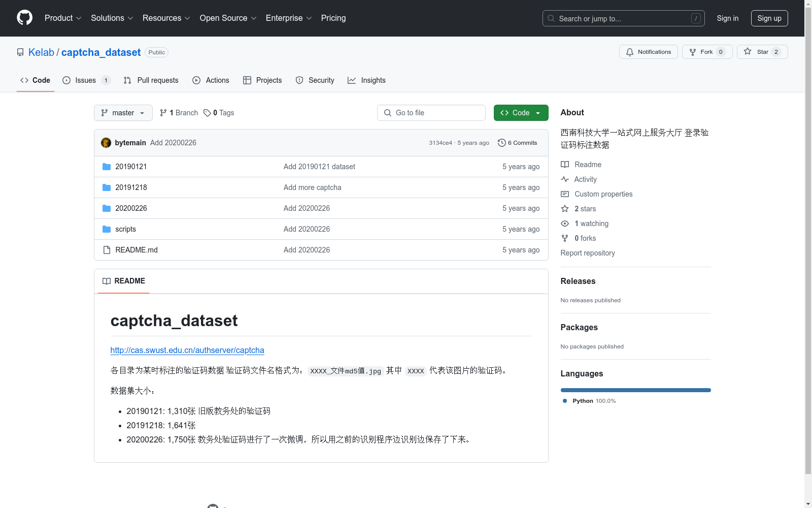Open commit hash 3134ce4
Screen dimensions: 812x508
point(441,143)
